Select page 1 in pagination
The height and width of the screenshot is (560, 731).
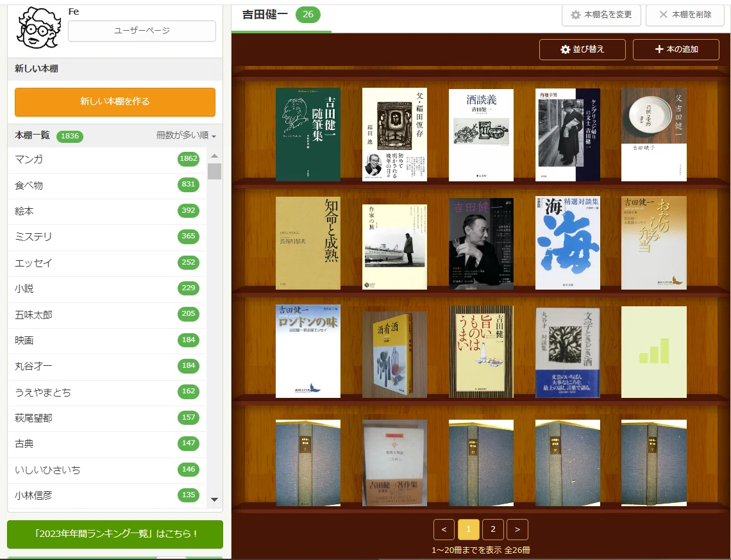469,529
